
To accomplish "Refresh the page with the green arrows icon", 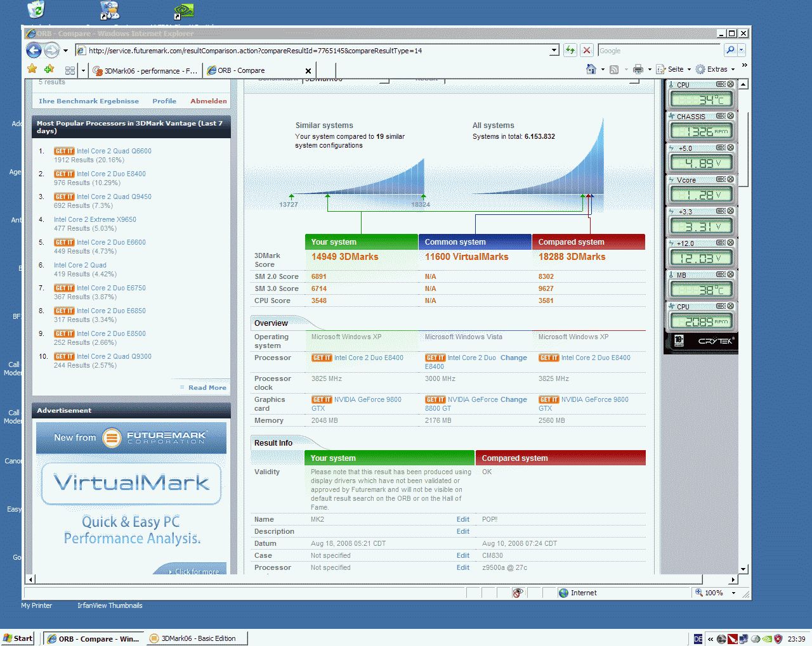I will (x=570, y=51).
